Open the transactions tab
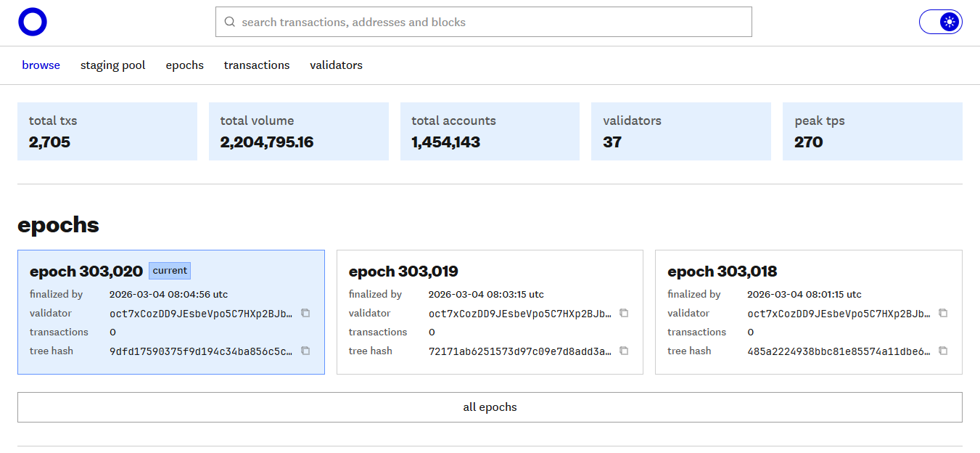The image size is (980, 453). click(x=257, y=65)
